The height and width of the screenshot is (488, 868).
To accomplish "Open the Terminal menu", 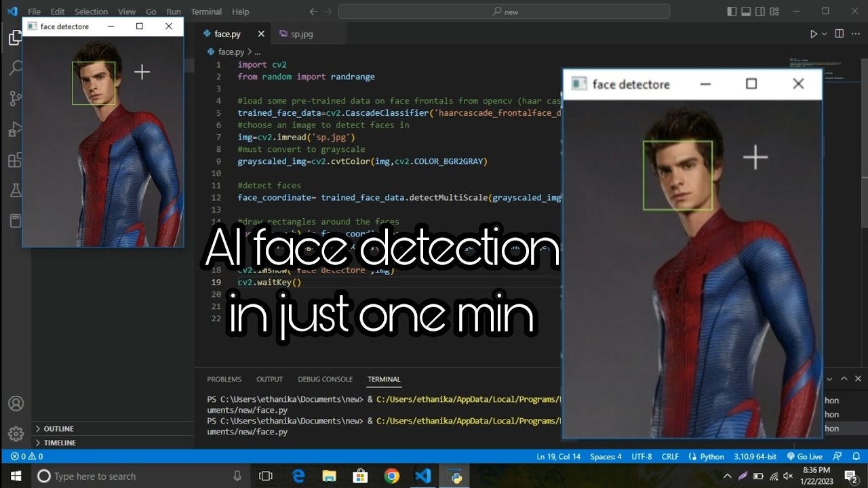I will (206, 12).
